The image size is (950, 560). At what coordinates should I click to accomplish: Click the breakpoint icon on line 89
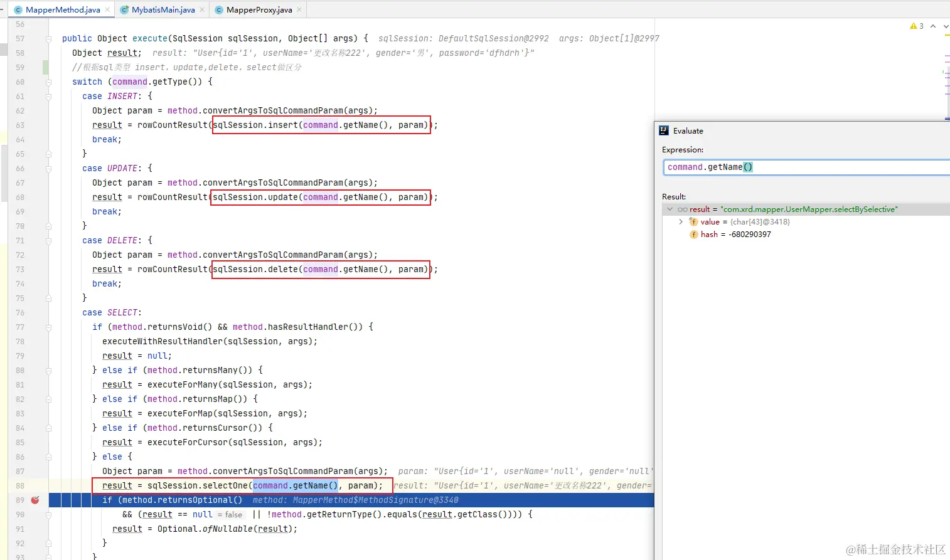point(35,500)
